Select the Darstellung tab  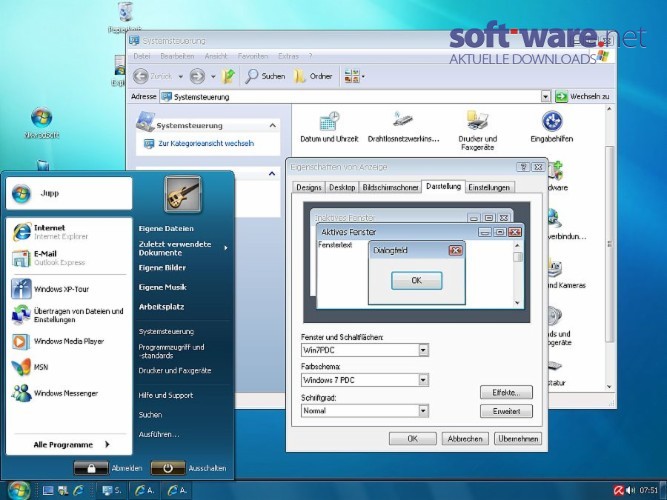pyautogui.click(x=443, y=186)
